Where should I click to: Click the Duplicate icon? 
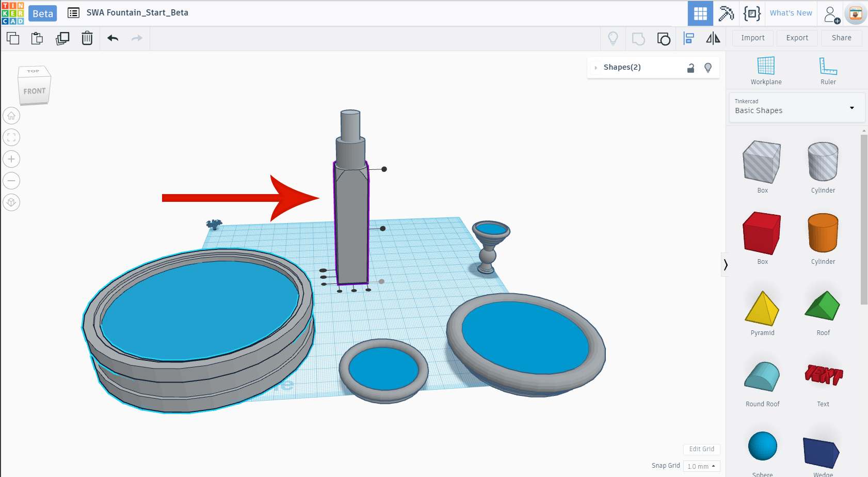62,38
